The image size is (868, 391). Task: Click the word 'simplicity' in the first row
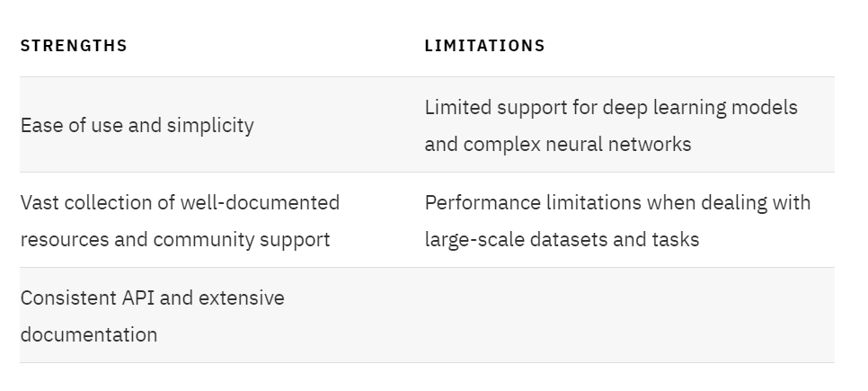210,126
